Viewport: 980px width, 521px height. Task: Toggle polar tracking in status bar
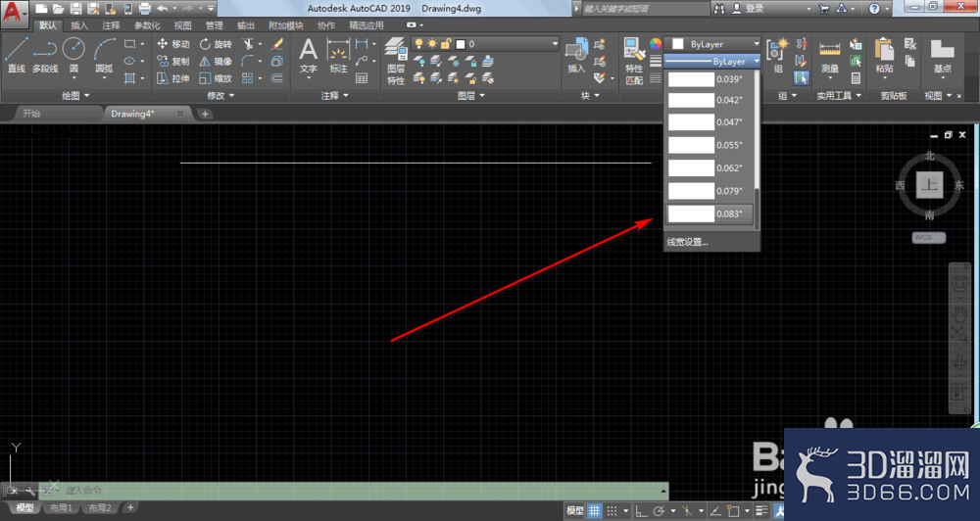659,510
